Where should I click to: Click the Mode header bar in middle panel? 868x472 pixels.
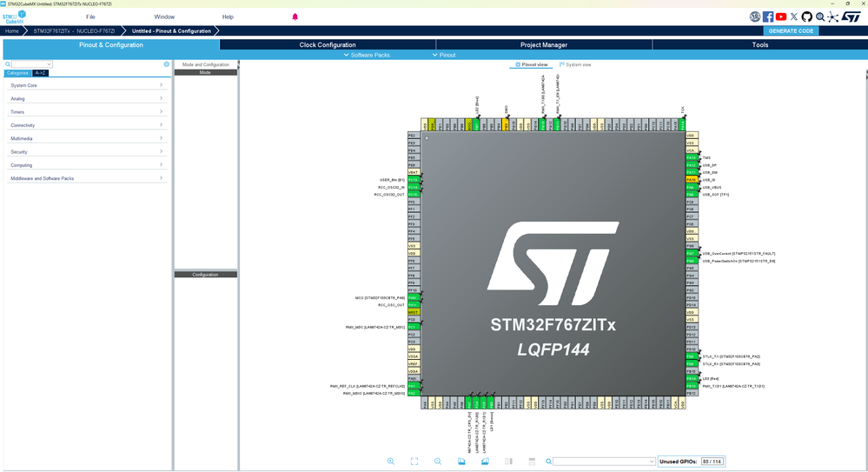[205, 72]
